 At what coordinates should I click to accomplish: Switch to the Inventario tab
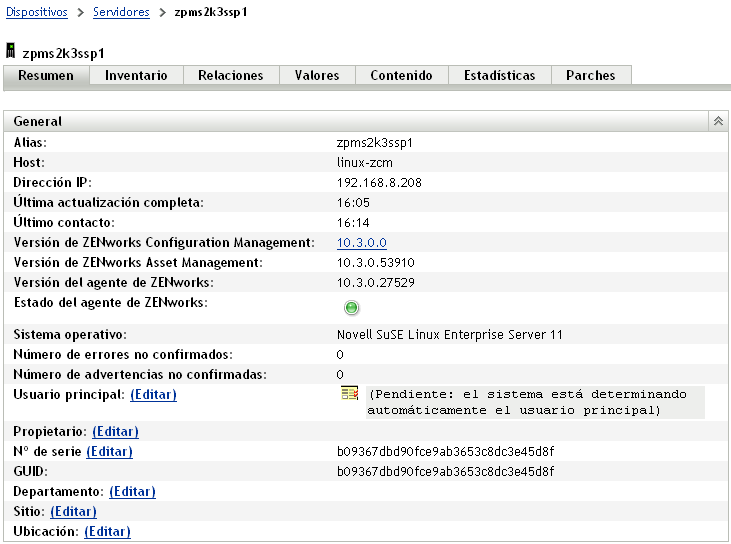click(x=136, y=76)
